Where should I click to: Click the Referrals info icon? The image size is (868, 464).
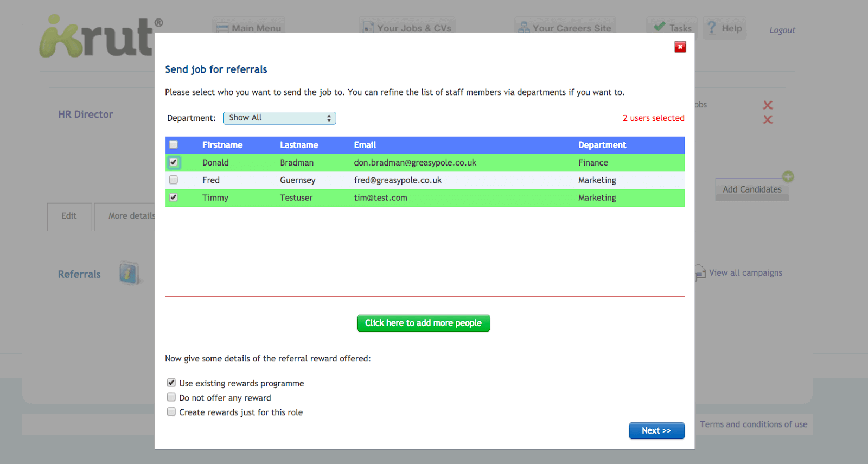[129, 274]
